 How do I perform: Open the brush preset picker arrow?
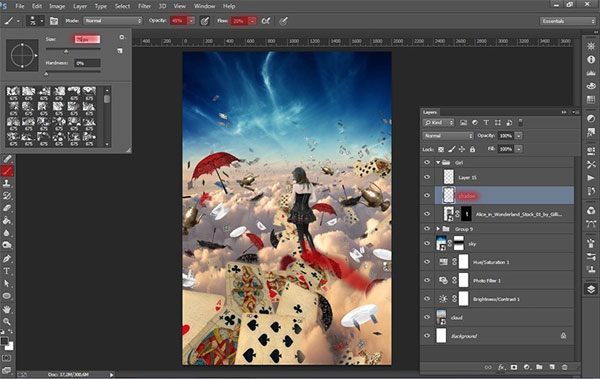point(42,21)
